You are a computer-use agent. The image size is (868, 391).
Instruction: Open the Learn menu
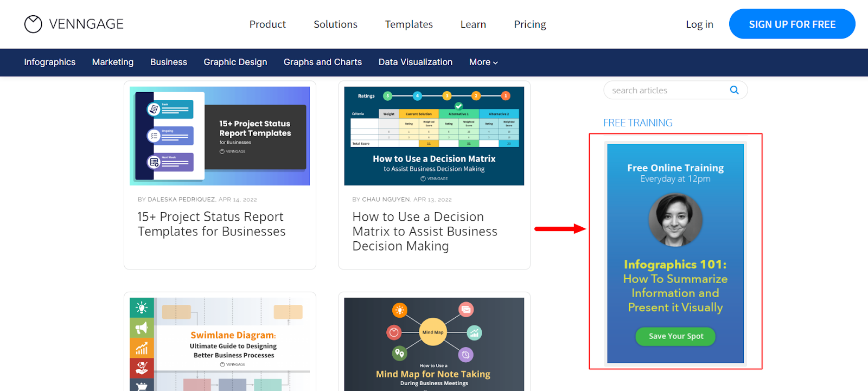473,24
